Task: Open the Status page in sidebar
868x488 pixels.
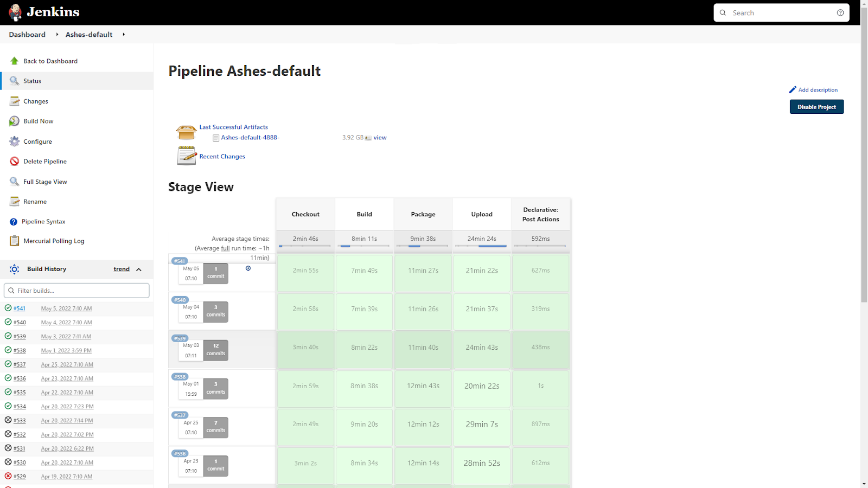Action: coord(77,81)
